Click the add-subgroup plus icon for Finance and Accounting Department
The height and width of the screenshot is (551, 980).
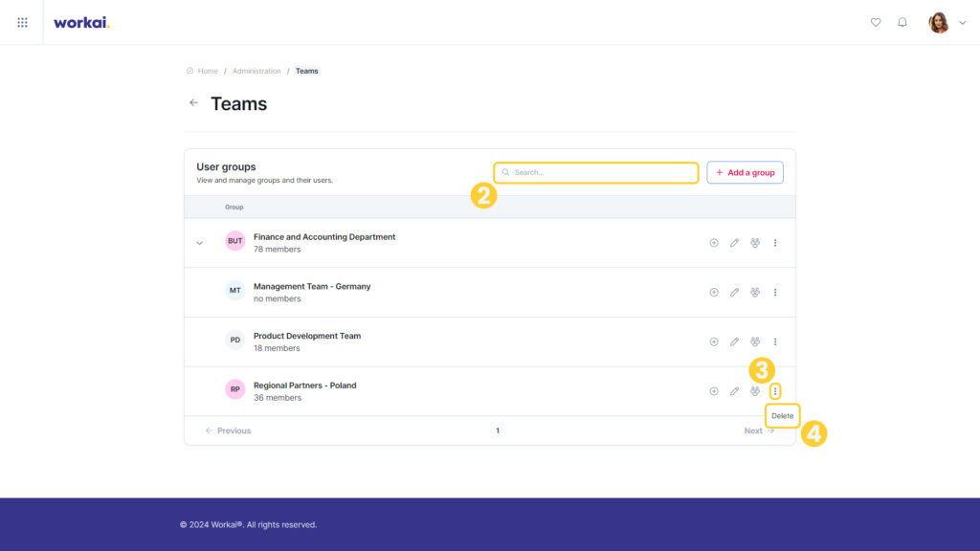(x=714, y=243)
